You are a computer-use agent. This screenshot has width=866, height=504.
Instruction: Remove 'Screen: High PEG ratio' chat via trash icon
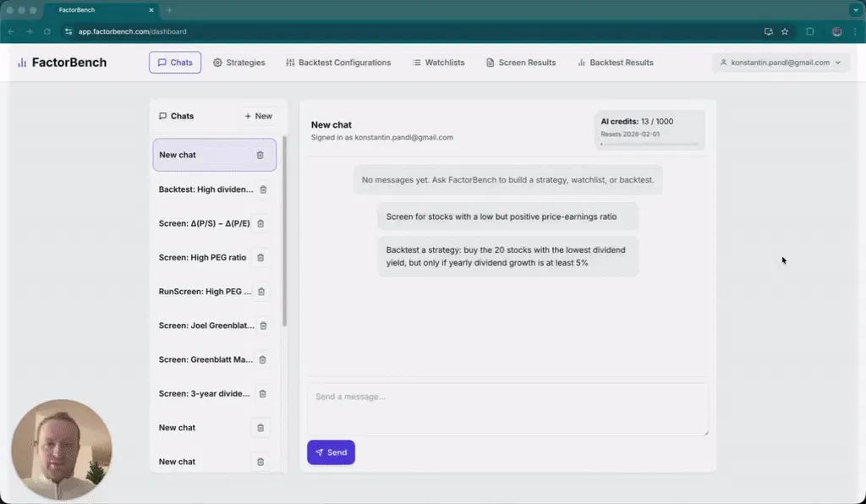click(x=260, y=258)
